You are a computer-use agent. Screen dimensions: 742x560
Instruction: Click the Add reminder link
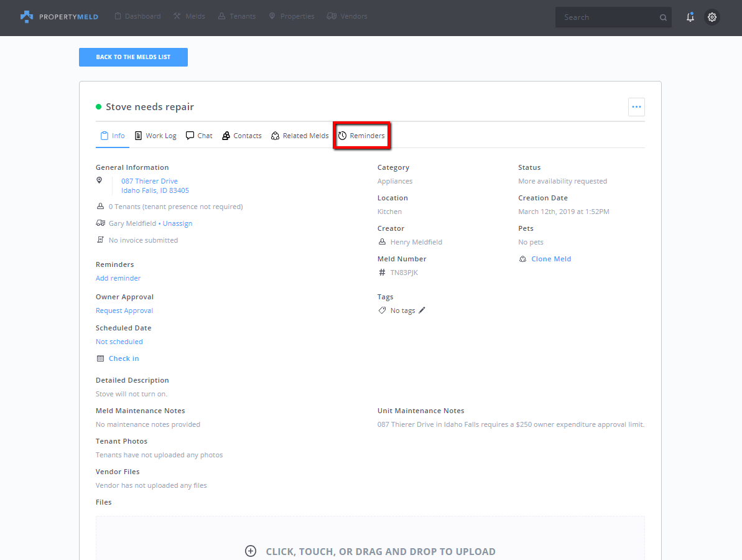[x=118, y=278]
